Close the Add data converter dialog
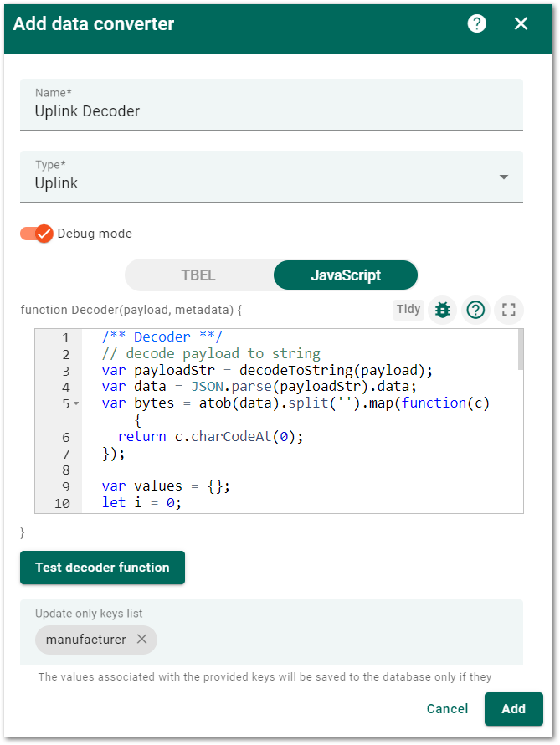560x745 pixels. [521, 23]
